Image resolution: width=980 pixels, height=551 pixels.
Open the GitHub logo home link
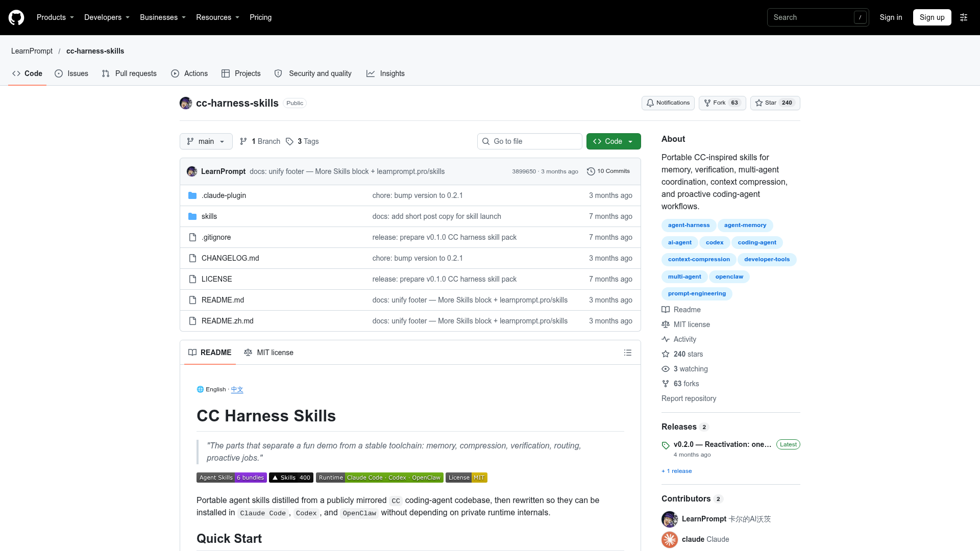[16, 17]
